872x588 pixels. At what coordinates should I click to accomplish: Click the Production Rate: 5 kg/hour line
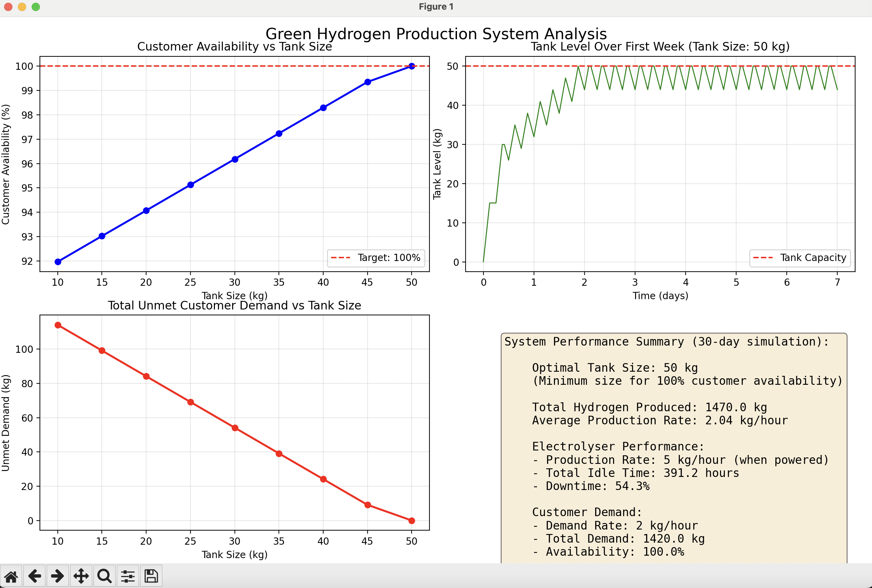click(680, 460)
